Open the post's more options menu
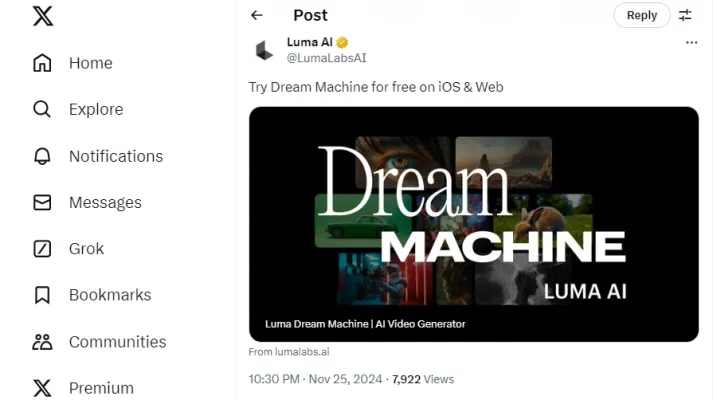 pyautogui.click(x=691, y=43)
